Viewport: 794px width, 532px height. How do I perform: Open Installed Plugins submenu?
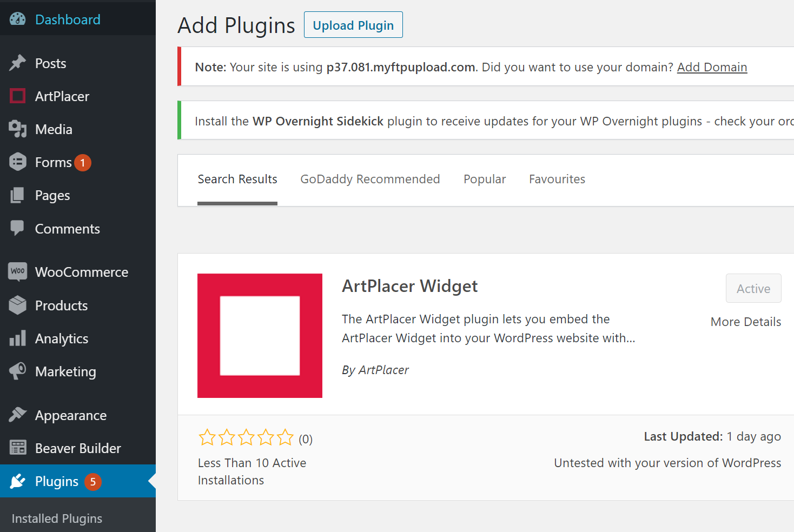coord(57,518)
